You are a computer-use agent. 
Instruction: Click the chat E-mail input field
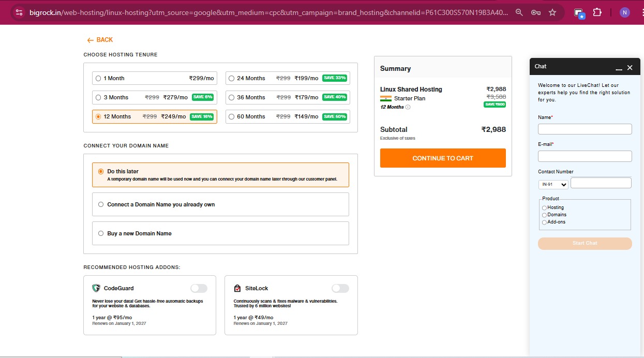585,156
